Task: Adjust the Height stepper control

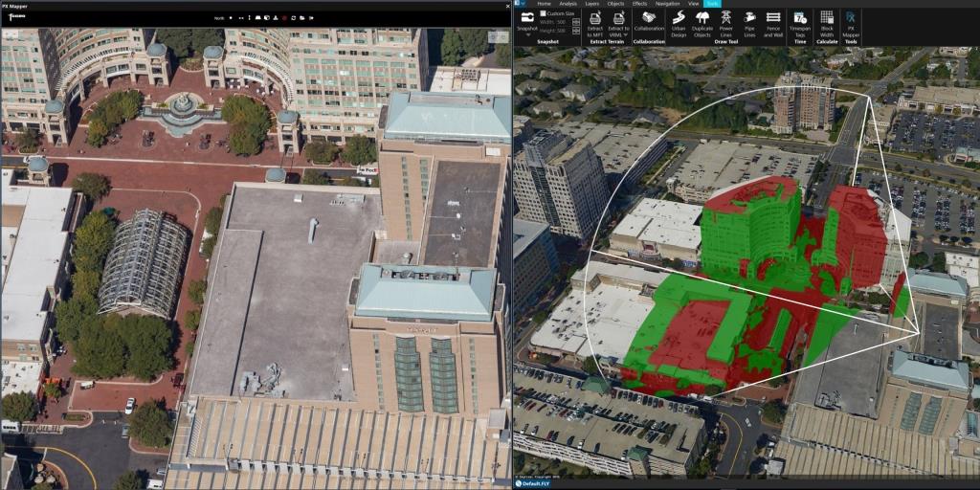Action: point(575,30)
